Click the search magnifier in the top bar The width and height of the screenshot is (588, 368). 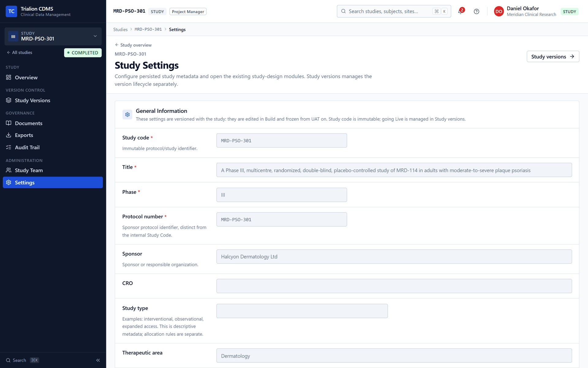coord(343,11)
